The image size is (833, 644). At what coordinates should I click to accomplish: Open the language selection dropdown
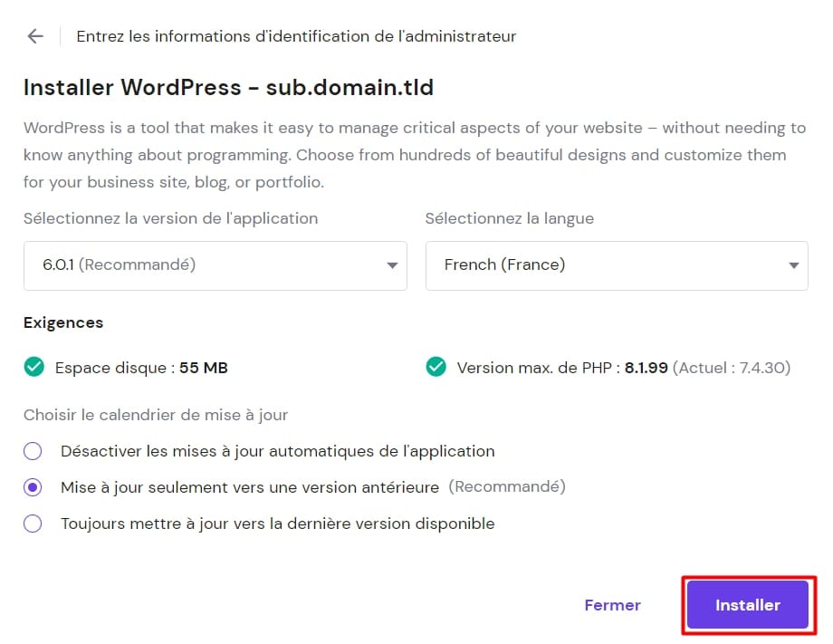[x=616, y=265]
